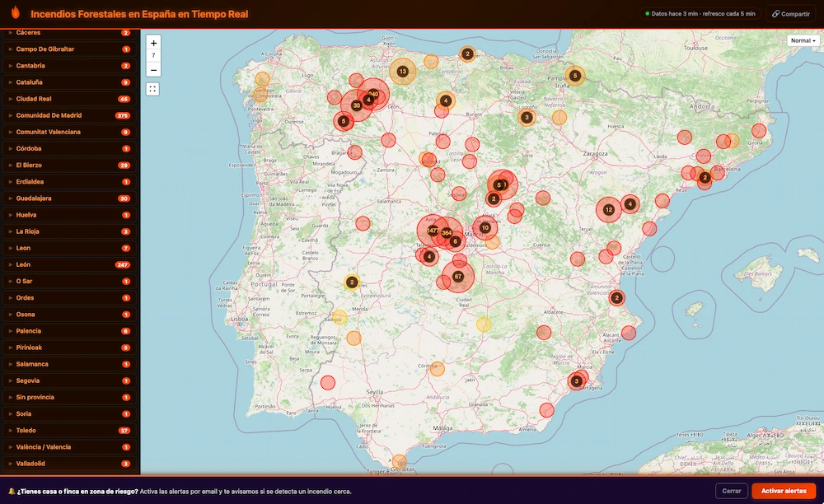Expand the Córdoba row arrow

pyautogui.click(x=10, y=148)
